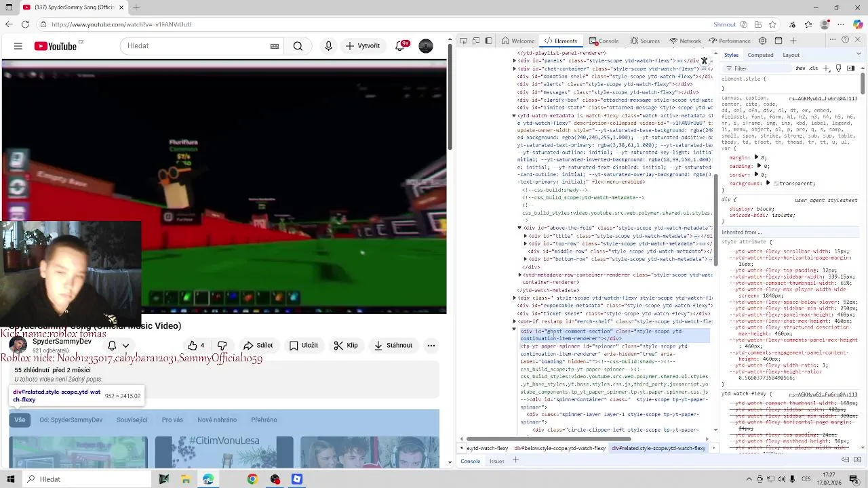Toggle :hov element state panel
The height and width of the screenshot is (488, 868).
point(801,68)
